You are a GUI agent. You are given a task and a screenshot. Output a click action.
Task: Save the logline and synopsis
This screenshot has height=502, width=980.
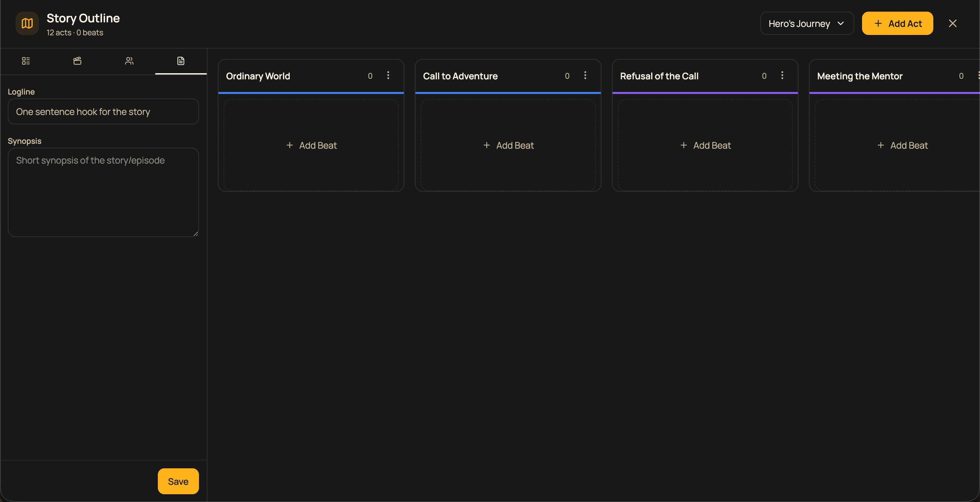pos(178,481)
